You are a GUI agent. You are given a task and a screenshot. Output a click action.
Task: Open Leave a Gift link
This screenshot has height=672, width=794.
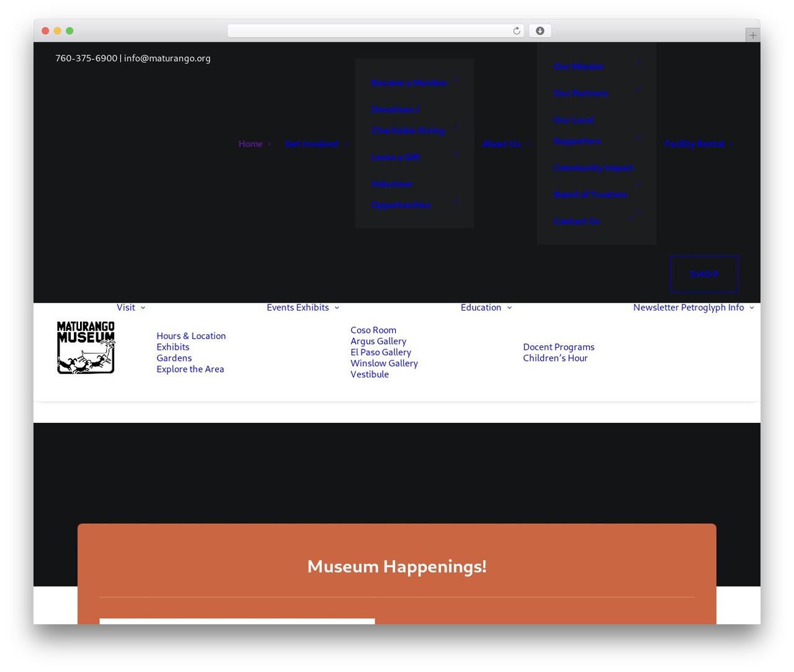[x=396, y=157]
